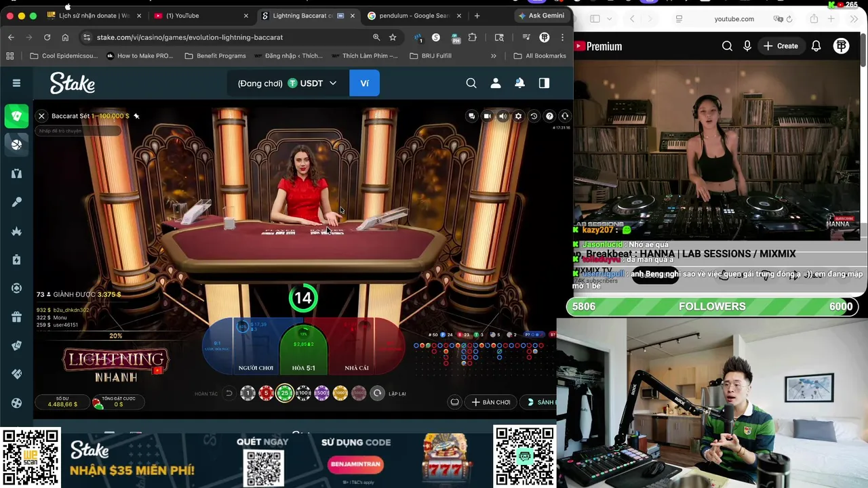
Task: Open Benefit Programs bookmark folder
Action: (x=215, y=56)
